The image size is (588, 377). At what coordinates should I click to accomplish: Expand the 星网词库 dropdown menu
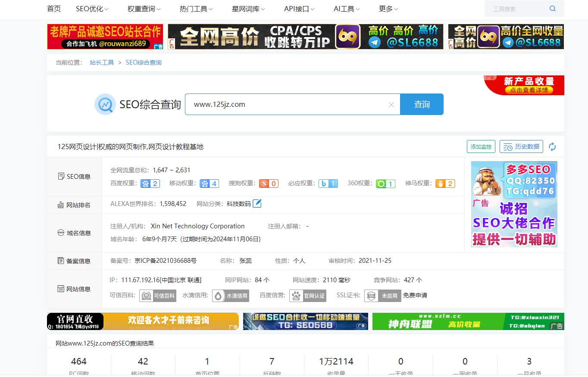[248, 9]
